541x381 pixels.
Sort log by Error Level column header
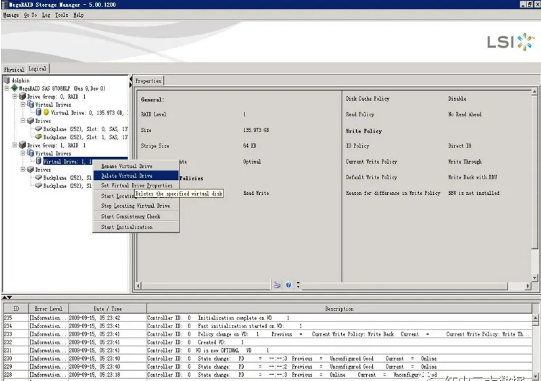(48, 309)
